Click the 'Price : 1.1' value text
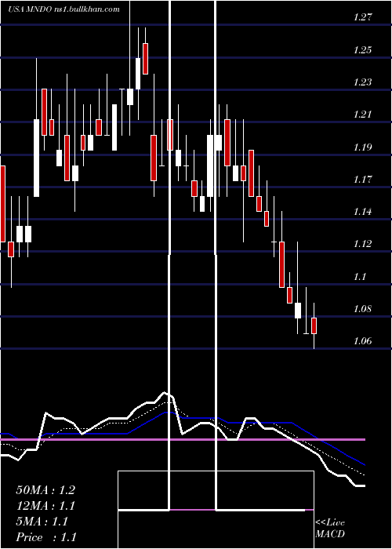Viewport: 392px width, 549px height. (x=46, y=537)
